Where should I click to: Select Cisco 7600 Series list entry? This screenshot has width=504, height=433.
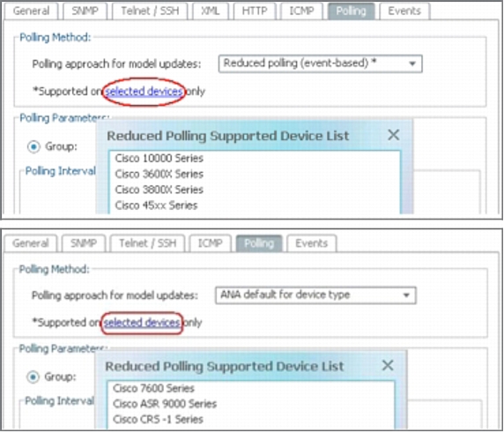(153, 388)
